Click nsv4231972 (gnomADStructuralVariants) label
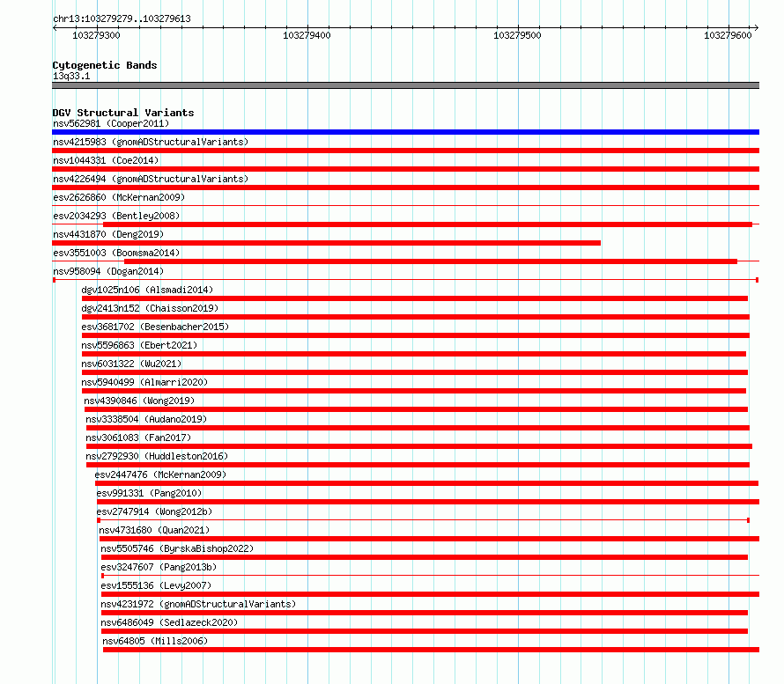The width and height of the screenshot is (784, 684). pyautogui.click(x=198, y=604)
